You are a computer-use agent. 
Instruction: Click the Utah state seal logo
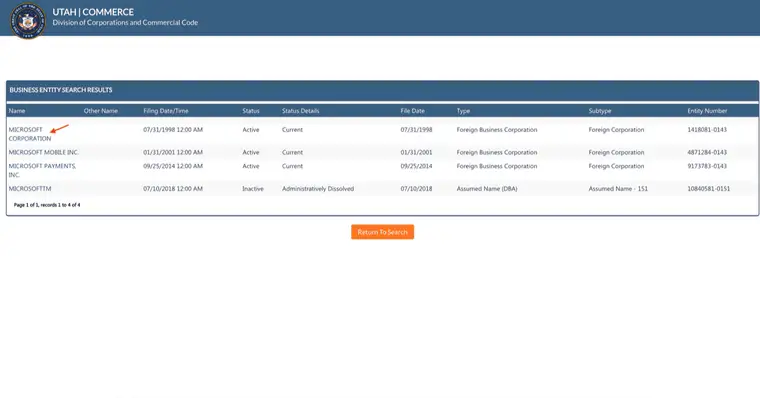click(28, 20)
